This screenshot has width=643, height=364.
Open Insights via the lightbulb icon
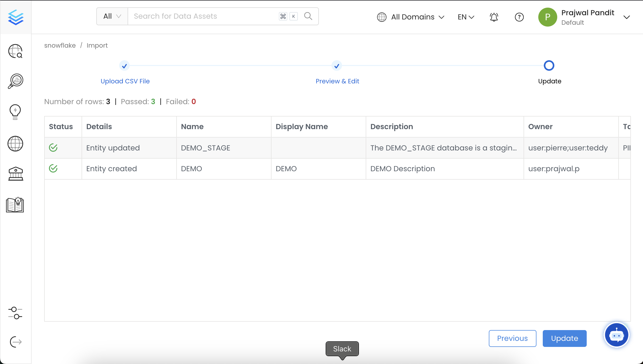(x=15, y=112)
